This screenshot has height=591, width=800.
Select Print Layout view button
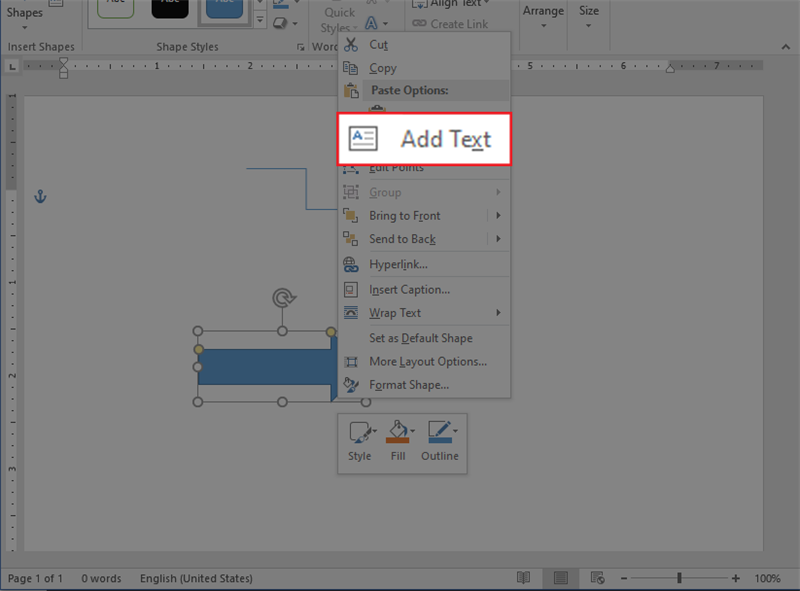[x=561, y=578]
